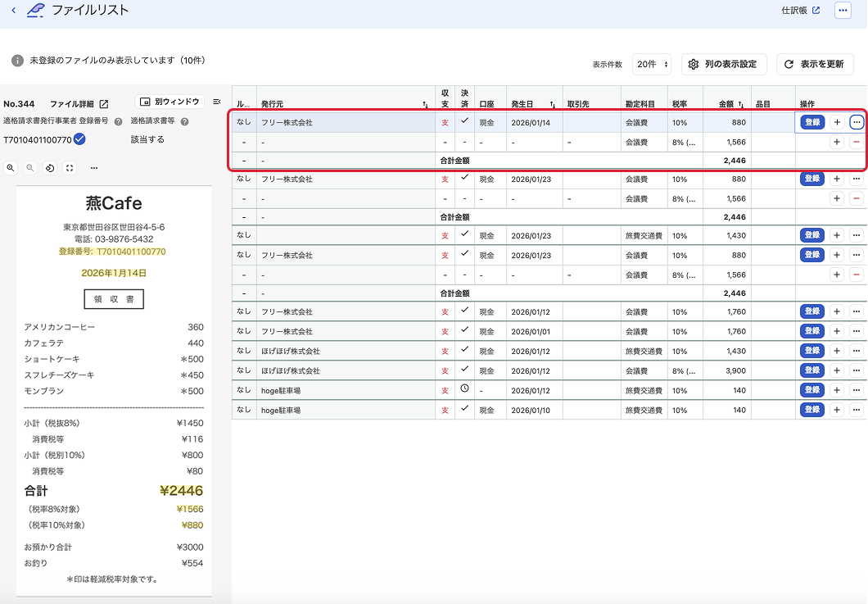Zoom out of the receipt preview
Image resolution: width=868 pixels, height=604 pixels.
click(x=30, y=168)
